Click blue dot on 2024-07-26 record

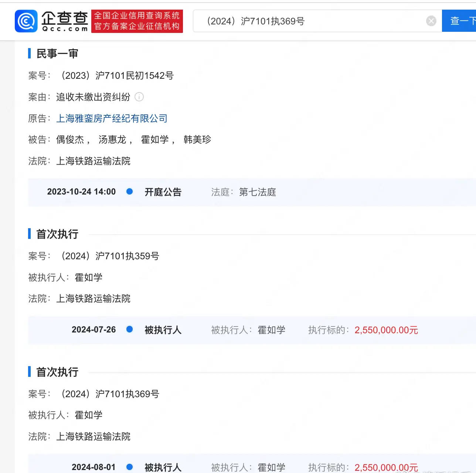(130, 330)
